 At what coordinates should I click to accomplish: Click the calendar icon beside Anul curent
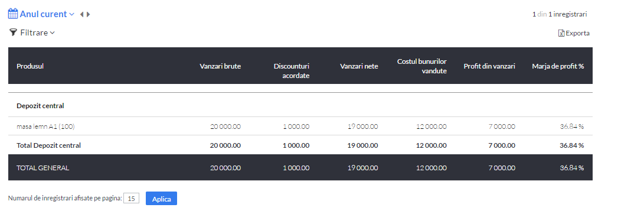(x=13, y=14)
